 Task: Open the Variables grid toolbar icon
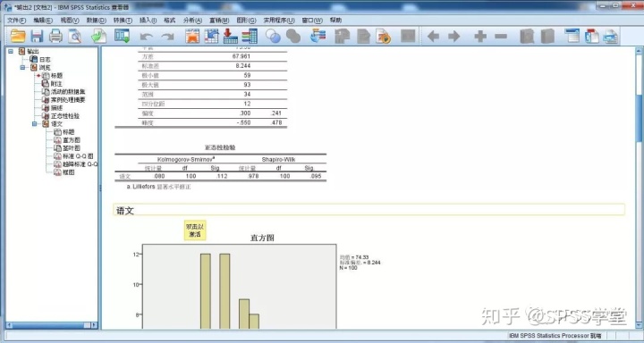point(250,37)
